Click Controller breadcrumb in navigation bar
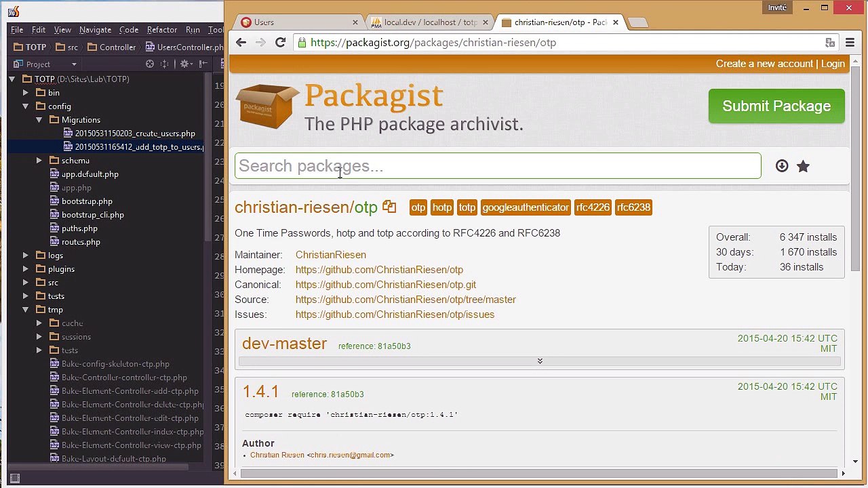This screenshot has width=868, height=488. coord(111,47)
